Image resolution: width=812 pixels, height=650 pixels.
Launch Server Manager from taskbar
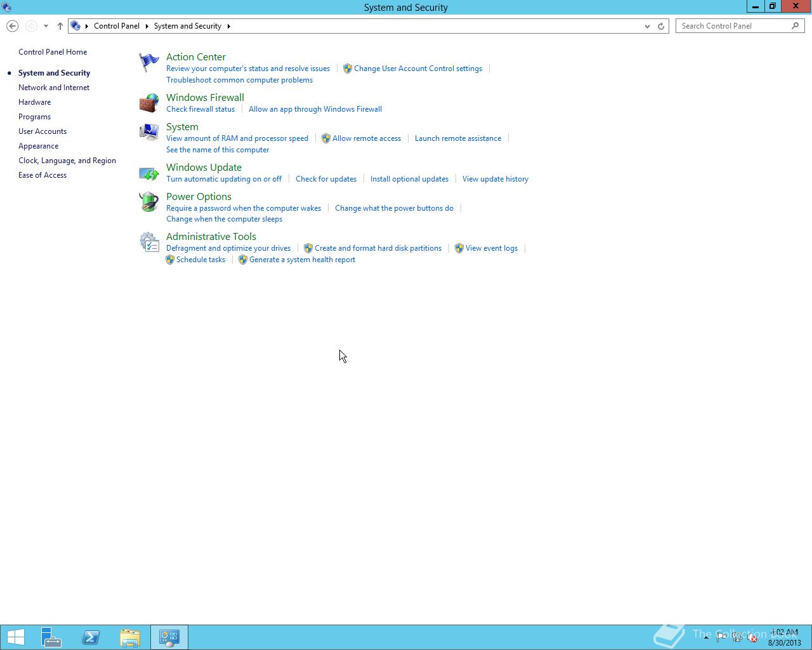[51, 637]
